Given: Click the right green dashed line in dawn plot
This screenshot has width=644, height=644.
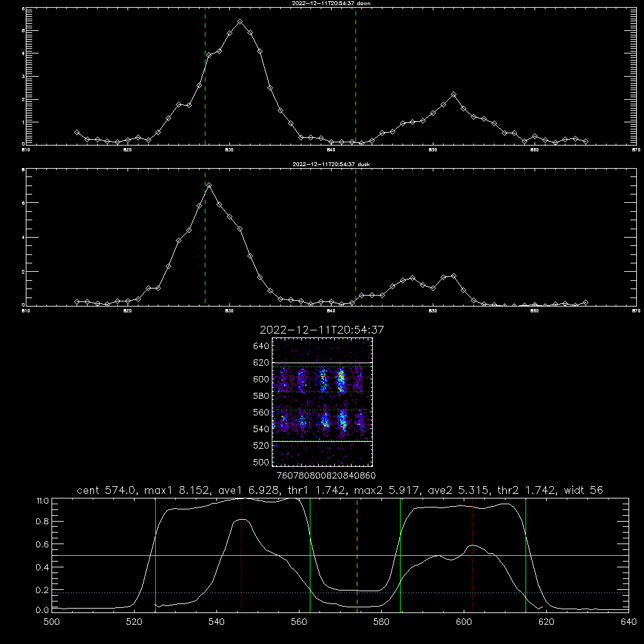Looking at the screenshot, I should [355, 76].
